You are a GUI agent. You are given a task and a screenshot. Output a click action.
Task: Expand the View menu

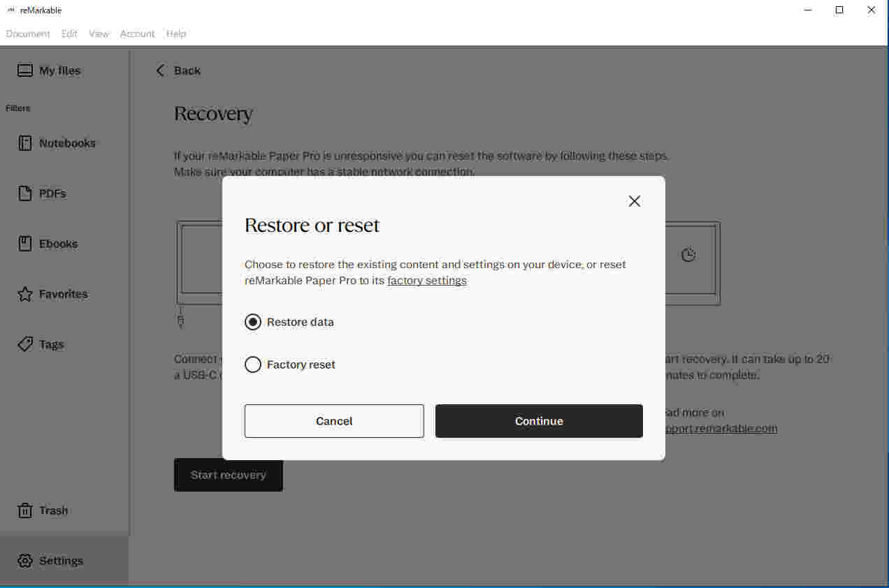99,34
